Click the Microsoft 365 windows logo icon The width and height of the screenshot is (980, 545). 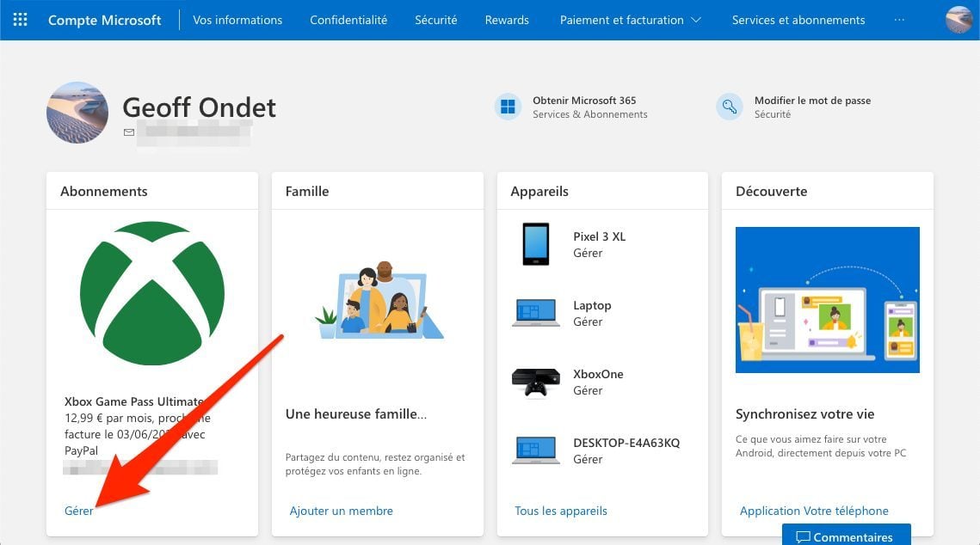[508, 107]
